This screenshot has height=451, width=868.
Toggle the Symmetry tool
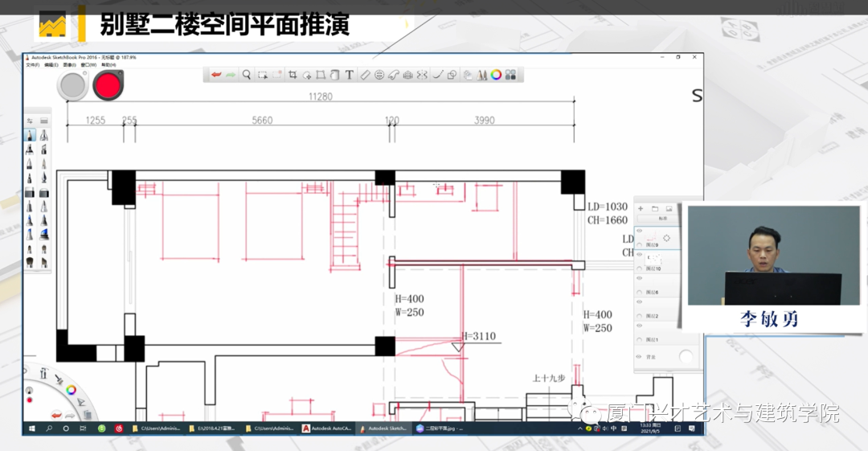tap(422, 75)
